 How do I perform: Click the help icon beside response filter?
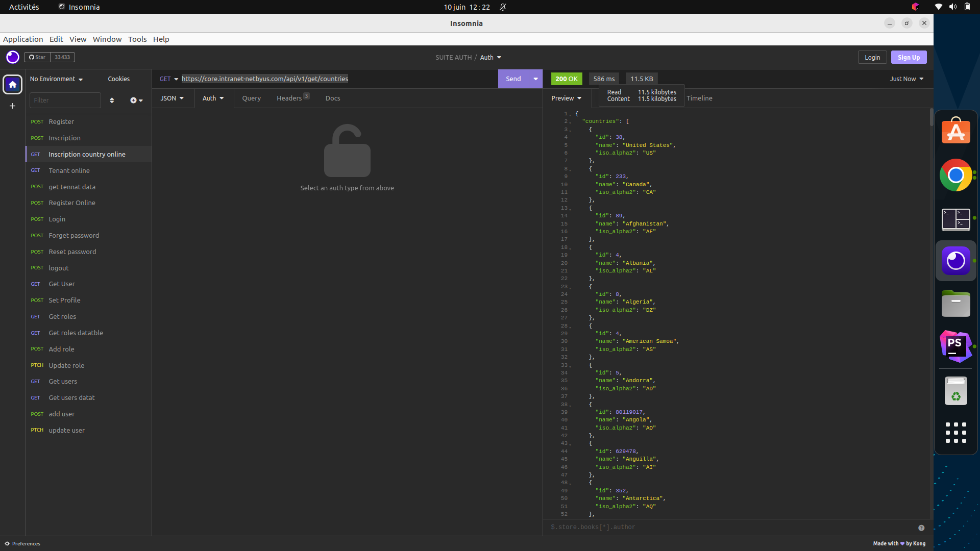[921, 528]
